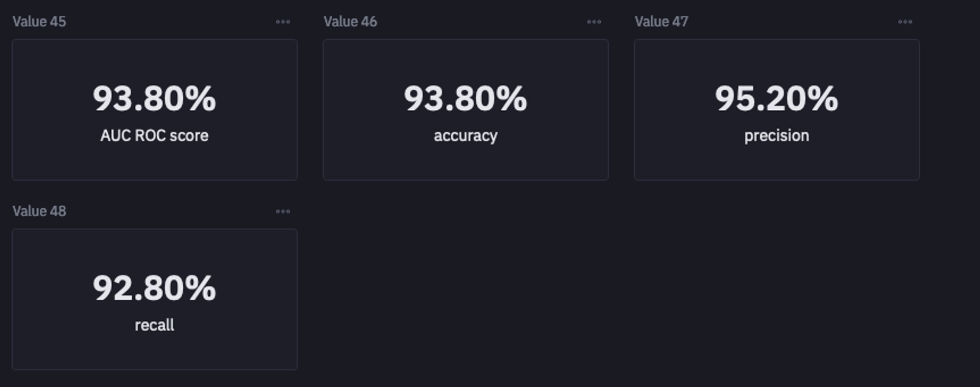Select the 93.80% number above accuracy
Viewport: 980px width, 387px height.
click(x=465, y=98)
